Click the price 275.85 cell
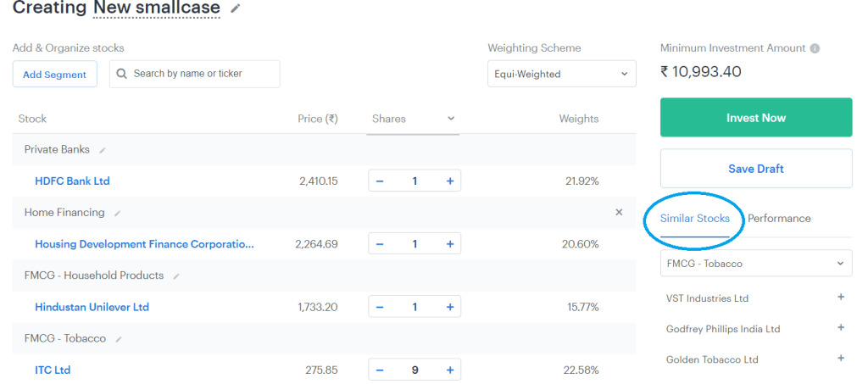The width and height of the screenshot is (868, 384). pyautogui.click(x=321, y=370)
